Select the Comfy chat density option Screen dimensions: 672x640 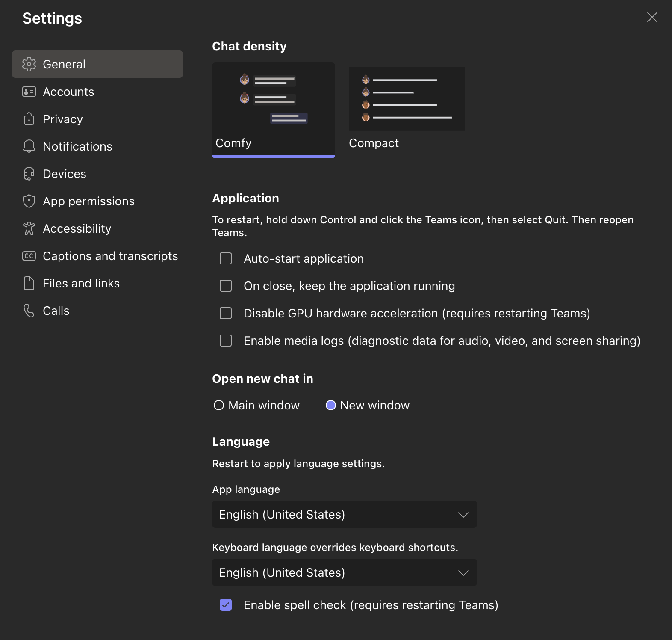(273, 109)
